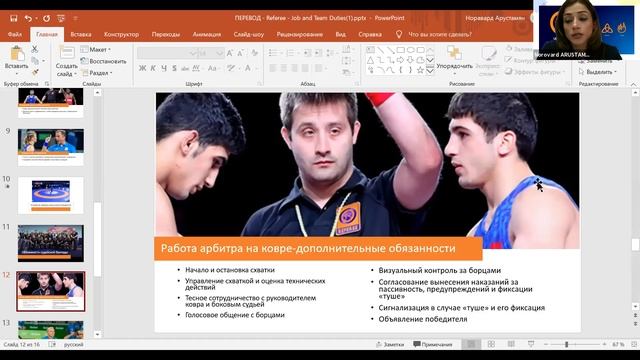This screenshot has width=640, height=360.
Task: Switch to Design (Конструктор) tab
Action: pos(121,34)
